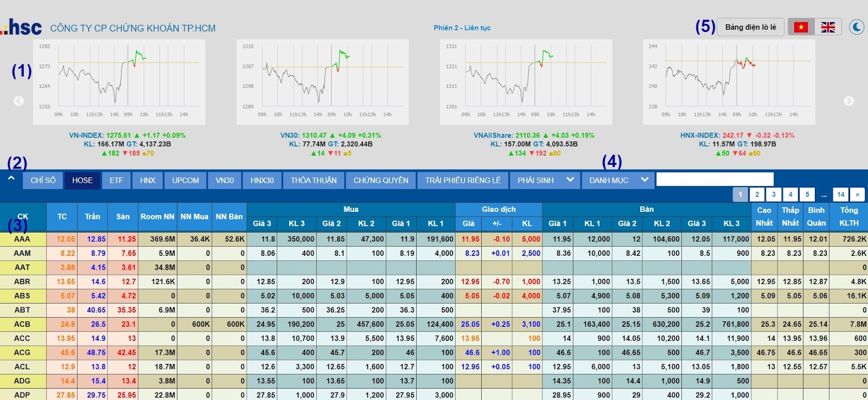Click ACB total volume 7.8M

(x=858, y=324)
